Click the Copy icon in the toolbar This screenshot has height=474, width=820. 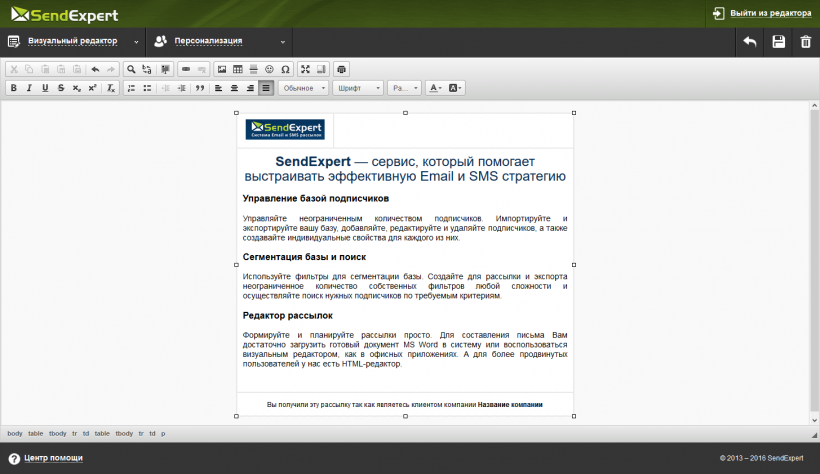coord(29,69)
